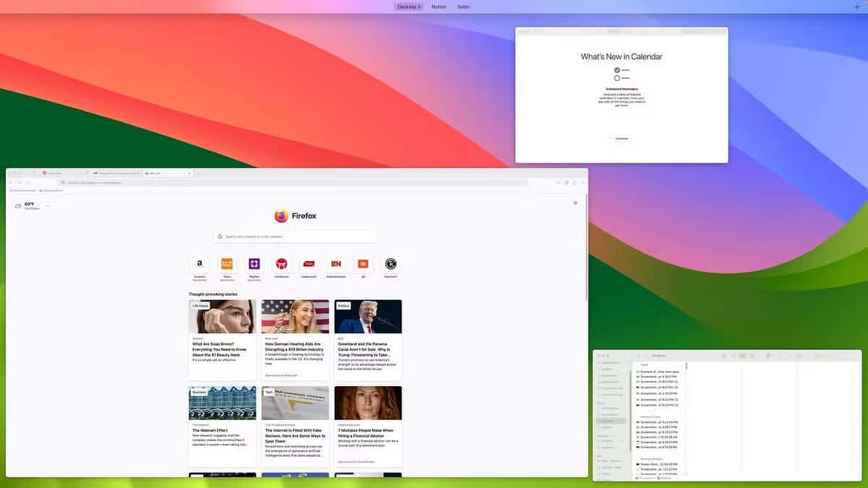Select the unchecked circle in Calendar window
The image size is (868, 488).
tap(617, 78)
